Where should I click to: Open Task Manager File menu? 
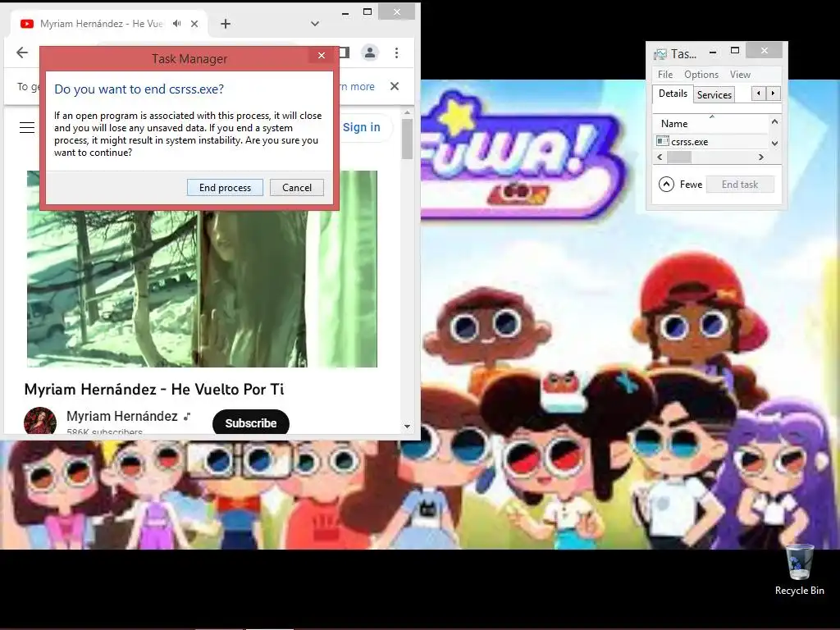coord(665,75)
